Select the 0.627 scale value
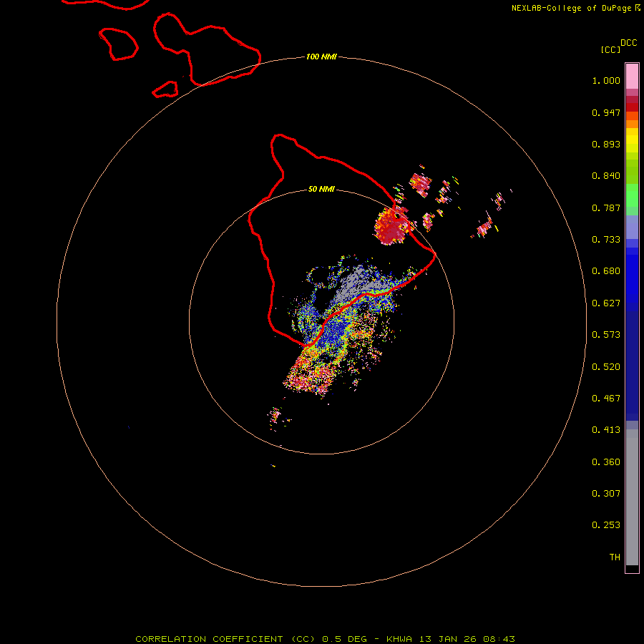Screen dimensions: 644x644 606,303
